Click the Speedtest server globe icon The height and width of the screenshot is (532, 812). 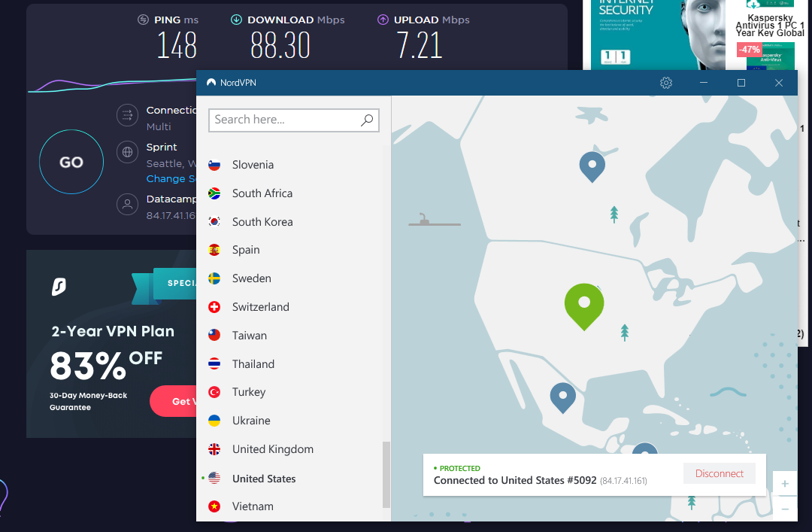[x=127, y=153]
